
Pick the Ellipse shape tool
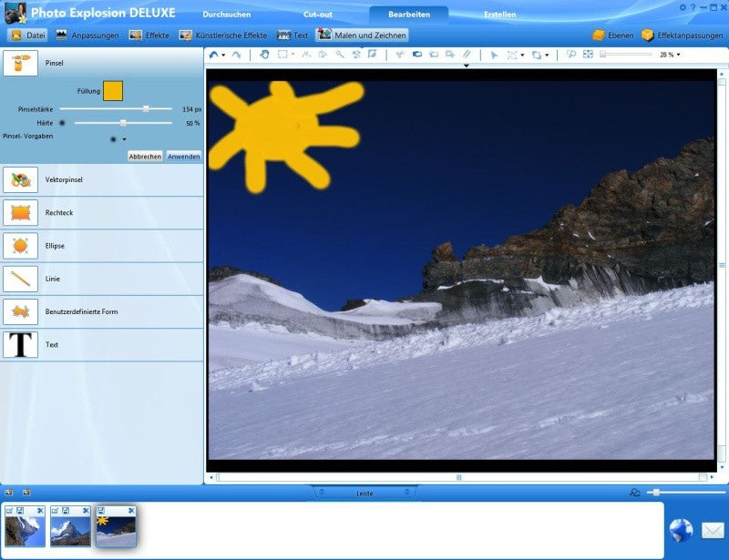(x=20, y=246)
